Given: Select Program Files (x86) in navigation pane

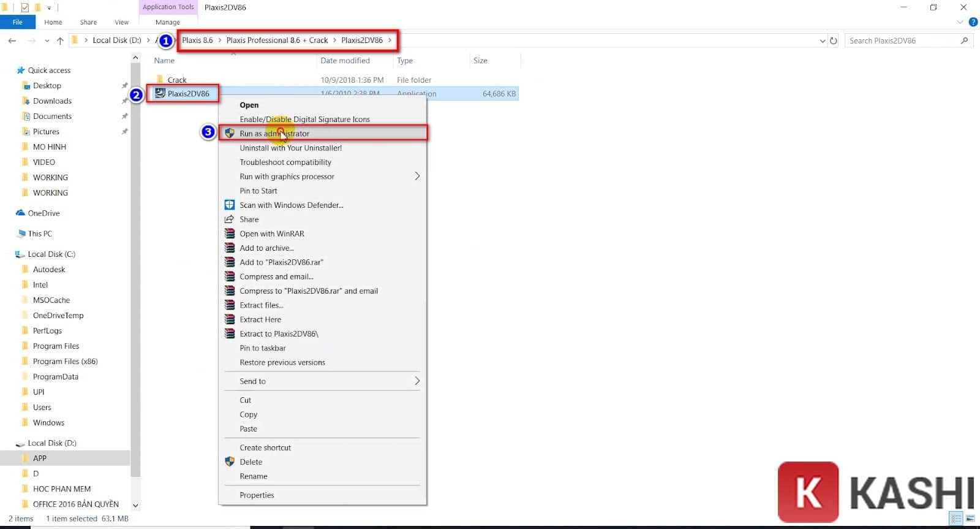Looking at the screenshot, I should (x=65, y=361).
